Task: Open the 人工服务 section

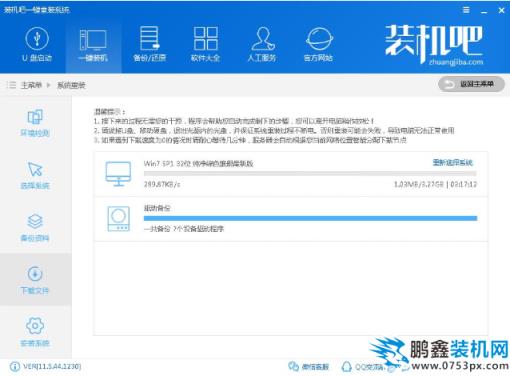Action: (x=262, y=44)
